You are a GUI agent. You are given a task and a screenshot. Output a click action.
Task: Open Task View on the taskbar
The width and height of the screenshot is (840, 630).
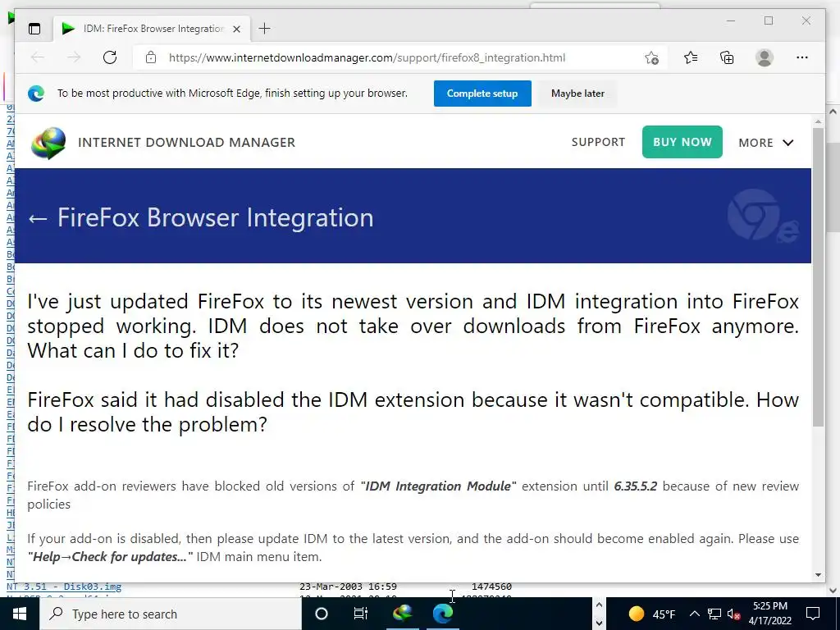click(x=361, y=614)
